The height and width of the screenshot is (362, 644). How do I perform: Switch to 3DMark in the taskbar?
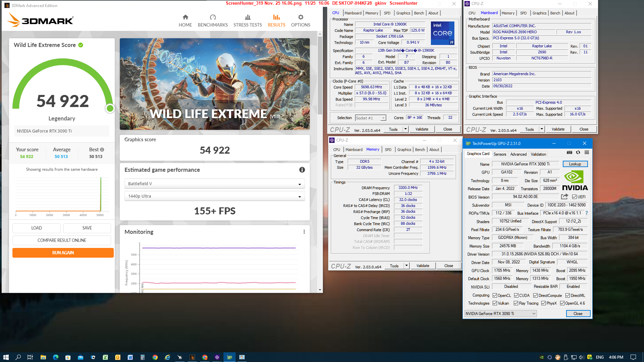tap(192, 357)
